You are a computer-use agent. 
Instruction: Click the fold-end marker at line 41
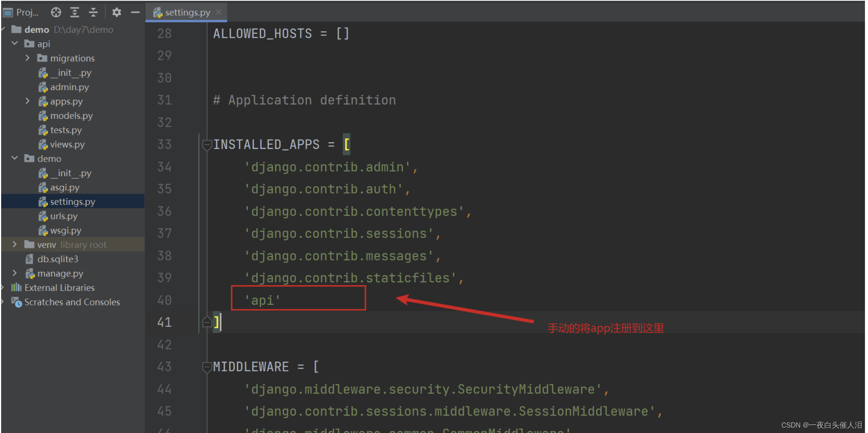[207, 323]
